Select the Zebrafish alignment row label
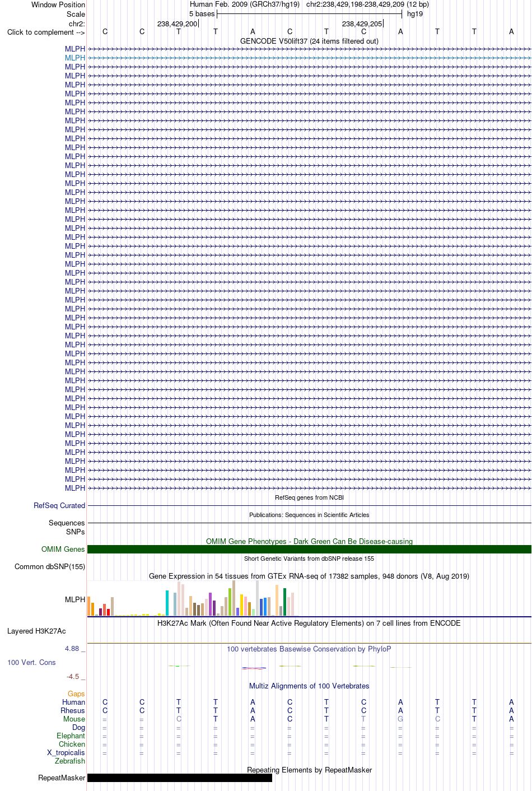The image size is (532, 791). [70, 761]
